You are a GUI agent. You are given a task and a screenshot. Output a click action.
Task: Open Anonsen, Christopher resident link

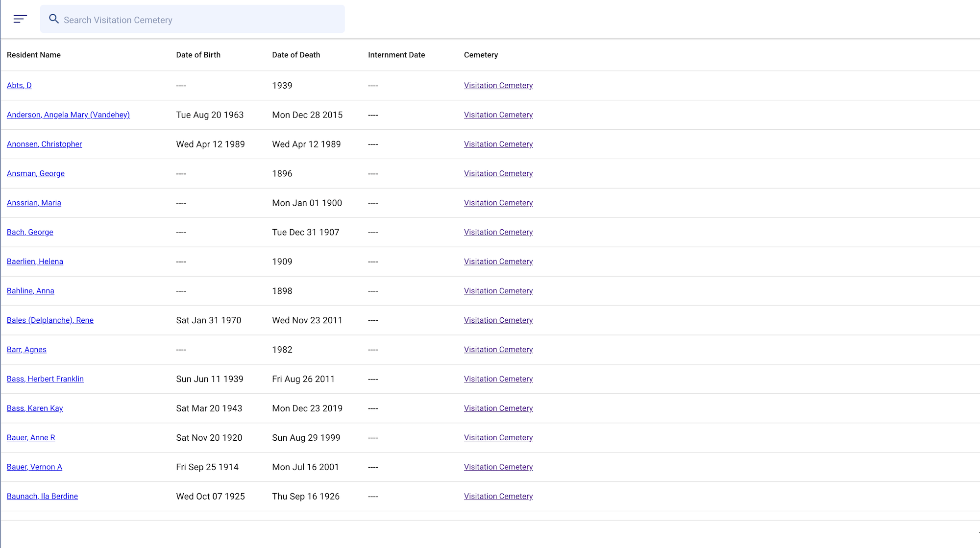tap(44, 144)
